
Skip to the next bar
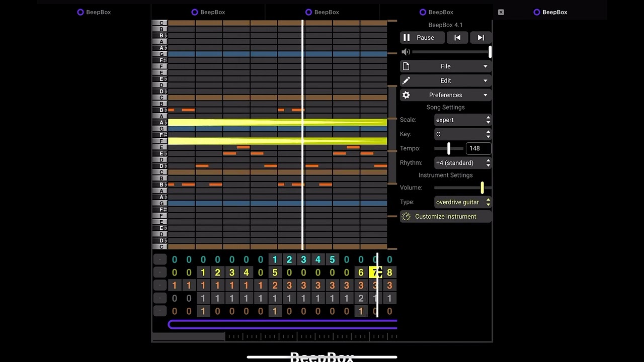pos(480,38)
